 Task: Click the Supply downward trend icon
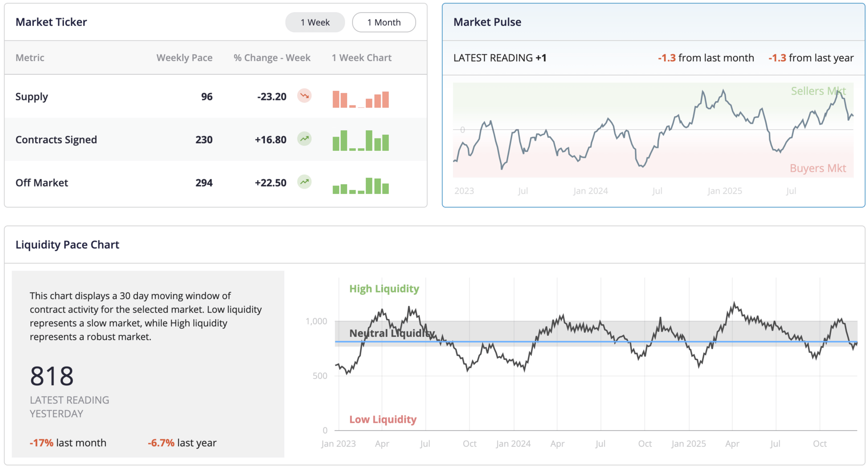click(304, 96)
